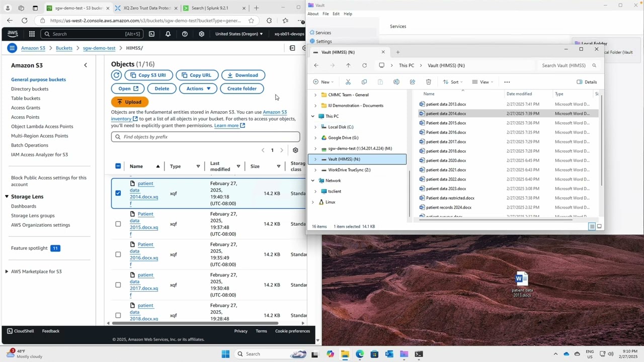The height and width of the screenshot is (362, 644).
Task: Go up one folder in File Explorer
Action: [348, 65]
